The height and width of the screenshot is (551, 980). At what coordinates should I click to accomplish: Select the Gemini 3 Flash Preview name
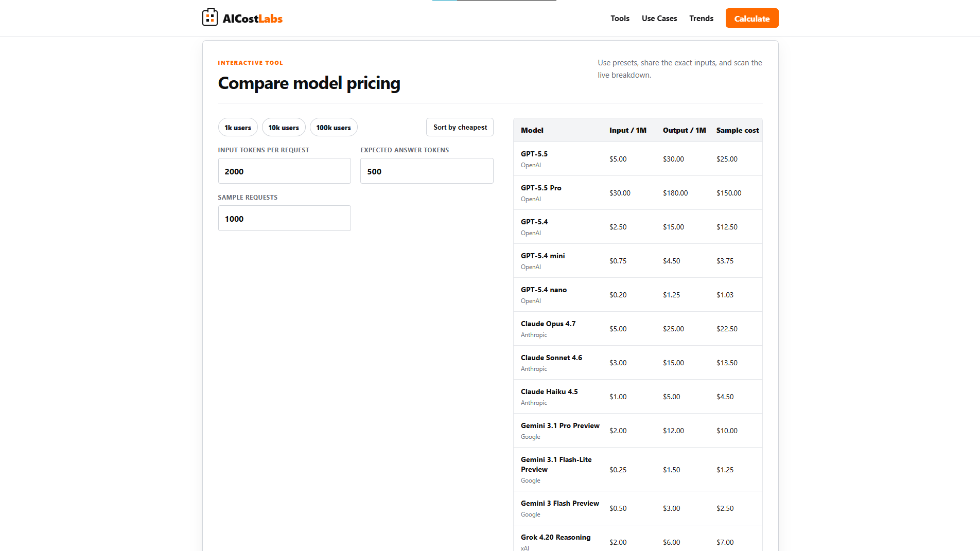click(560, 503)
